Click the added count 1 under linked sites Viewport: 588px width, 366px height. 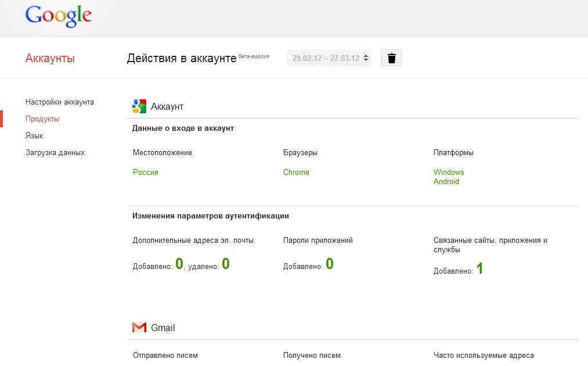479,268
